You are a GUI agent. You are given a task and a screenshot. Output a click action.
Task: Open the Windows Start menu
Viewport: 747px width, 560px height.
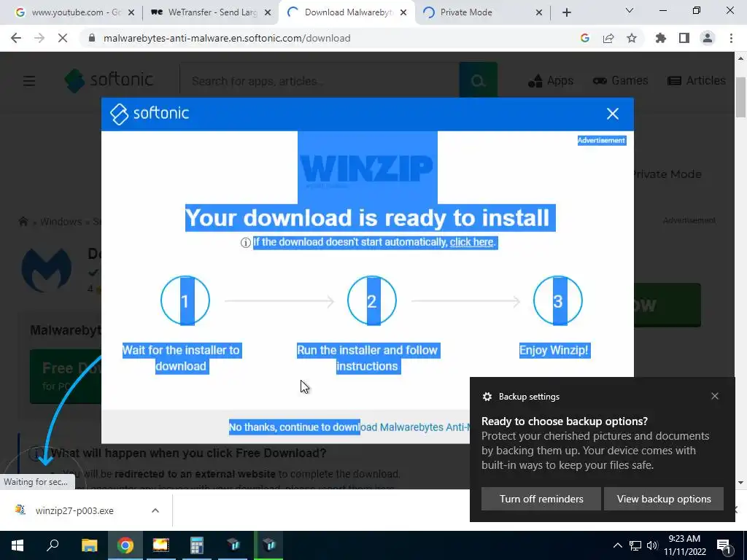[18, 545]
